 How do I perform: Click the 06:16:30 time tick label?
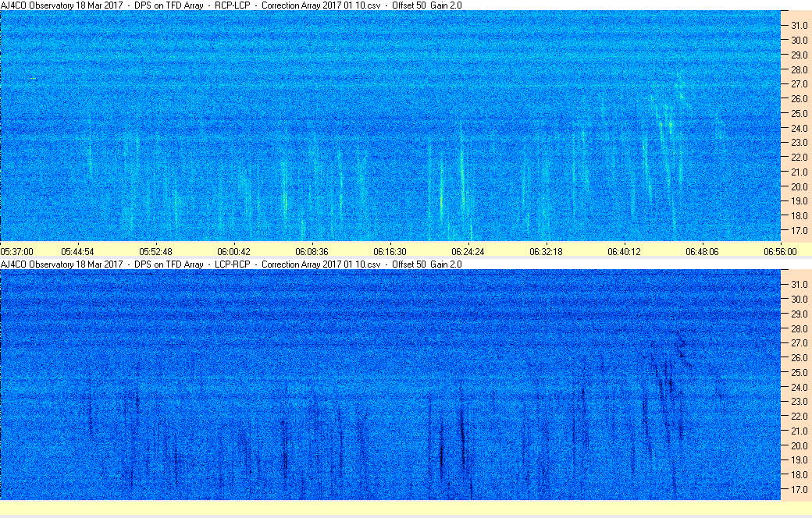tap(390, 251)
